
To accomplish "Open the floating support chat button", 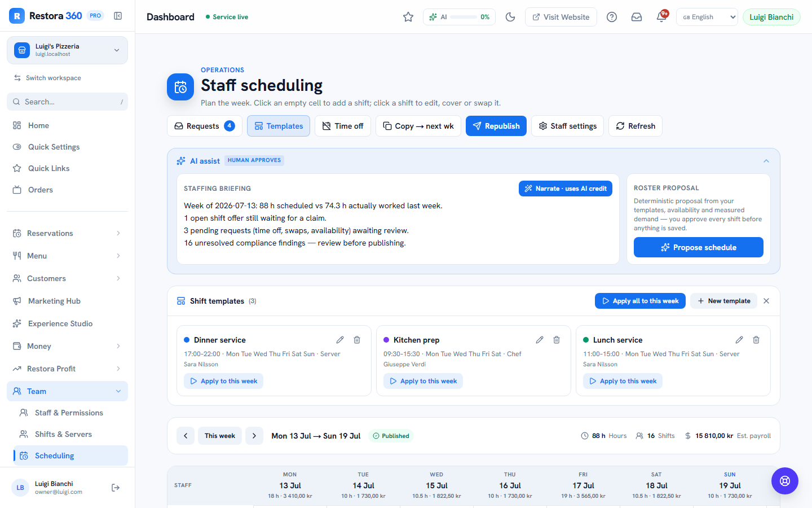I will tap(785, 481).
